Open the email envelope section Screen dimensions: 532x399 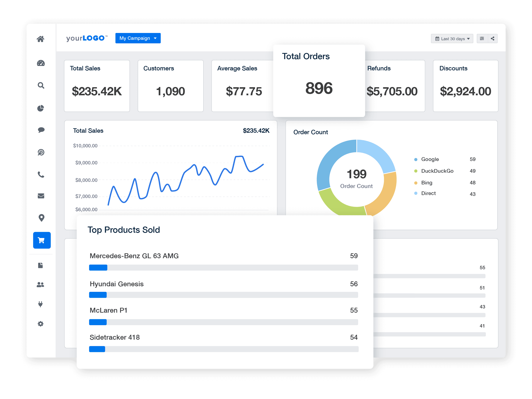pos(41,196)
